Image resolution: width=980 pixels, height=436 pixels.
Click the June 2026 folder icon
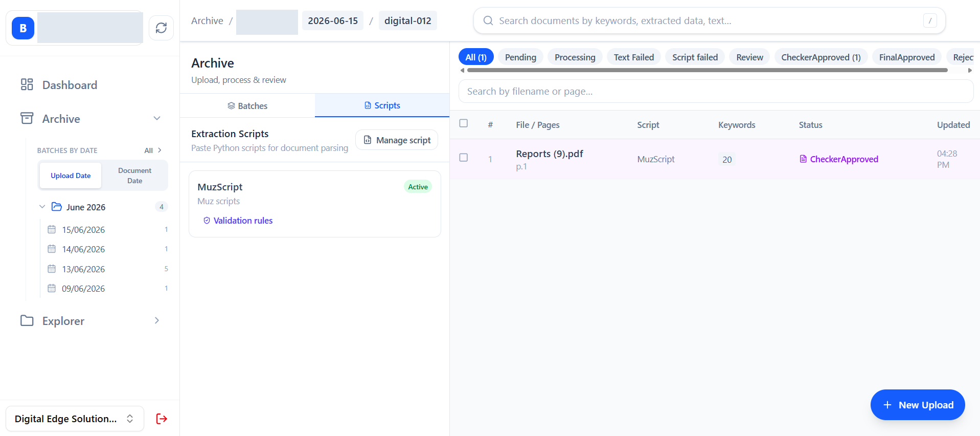[x=56, y=207]
